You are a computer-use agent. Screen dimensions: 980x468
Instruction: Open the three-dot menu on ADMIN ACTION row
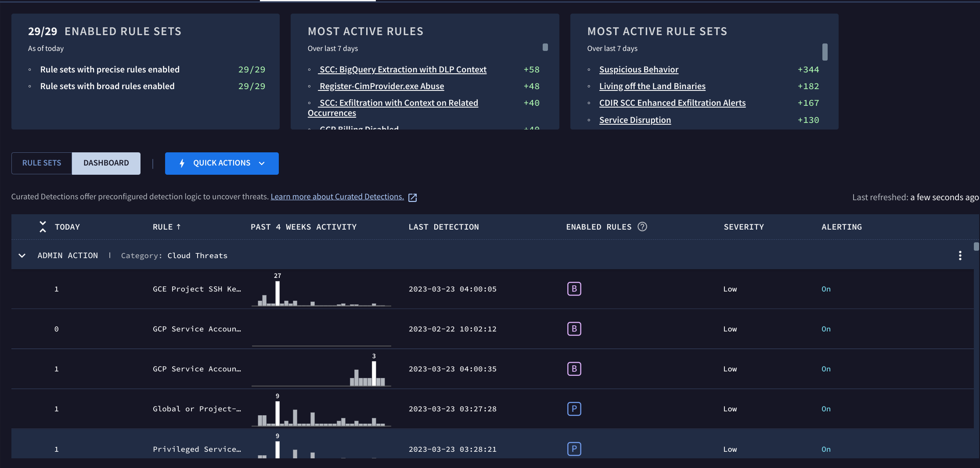coord(960,255)
